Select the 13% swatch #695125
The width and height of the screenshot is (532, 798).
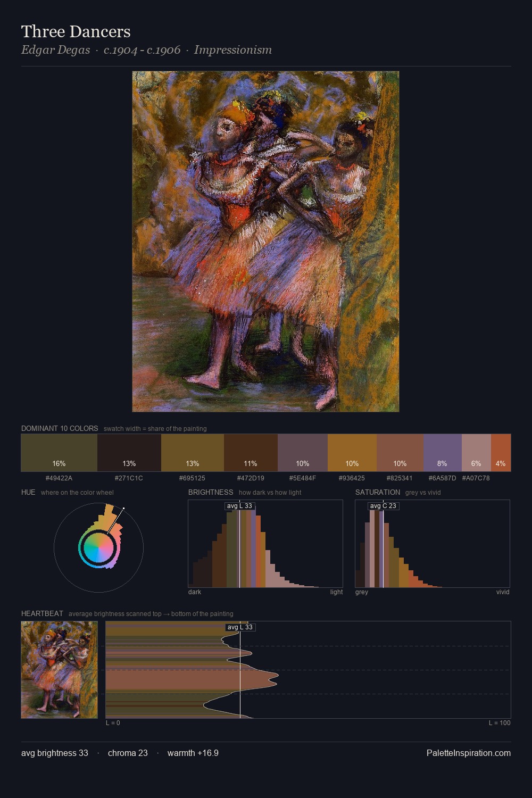pyautogui.click(x=193, y=453)
